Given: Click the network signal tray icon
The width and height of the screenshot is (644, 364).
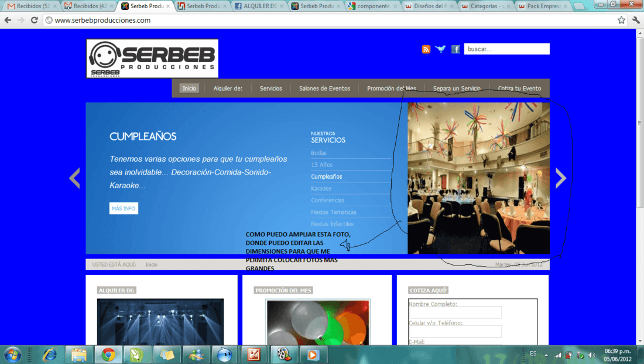Looking at the screenshot, I should click(x=557, y=355).
